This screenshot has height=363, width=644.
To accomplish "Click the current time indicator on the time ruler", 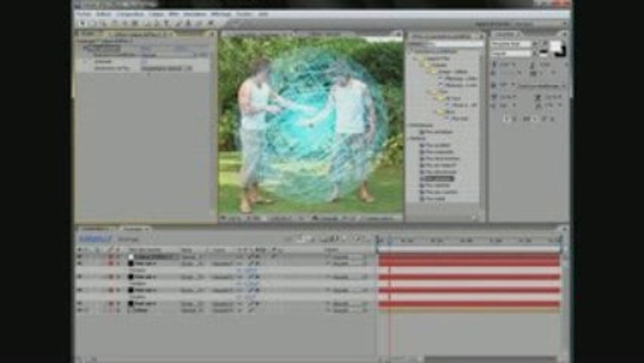I will (389, 240).
